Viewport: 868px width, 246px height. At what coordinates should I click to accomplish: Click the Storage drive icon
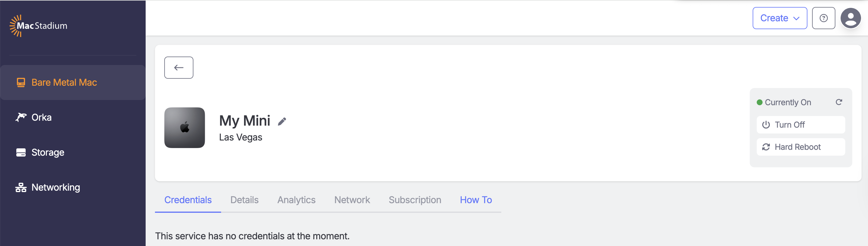(21, 152)
